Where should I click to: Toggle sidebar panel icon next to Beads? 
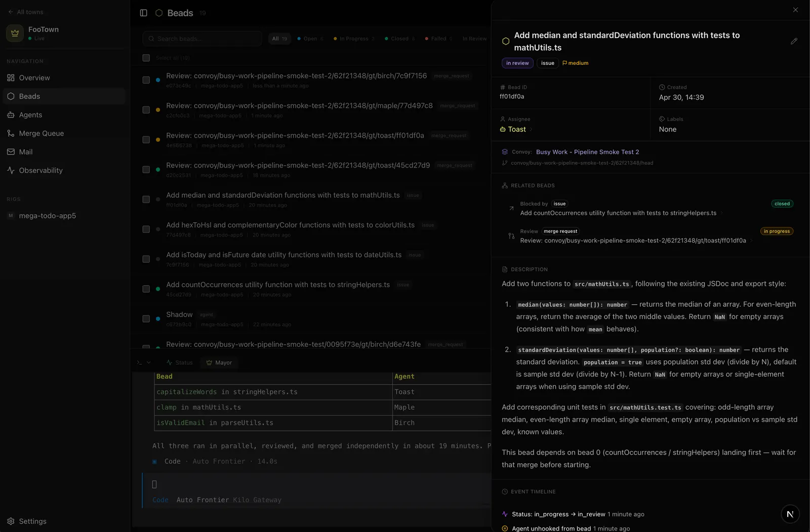coord(144,13)
